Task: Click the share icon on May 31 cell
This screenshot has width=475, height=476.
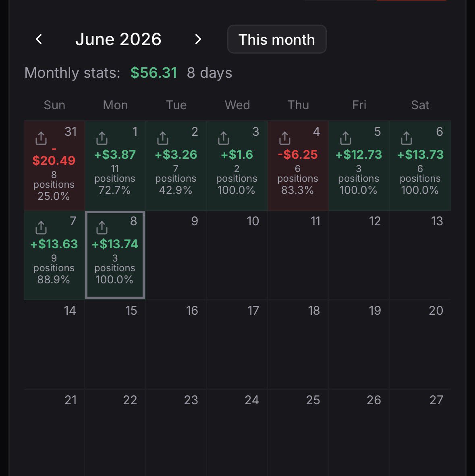Action: coord(41,138)
